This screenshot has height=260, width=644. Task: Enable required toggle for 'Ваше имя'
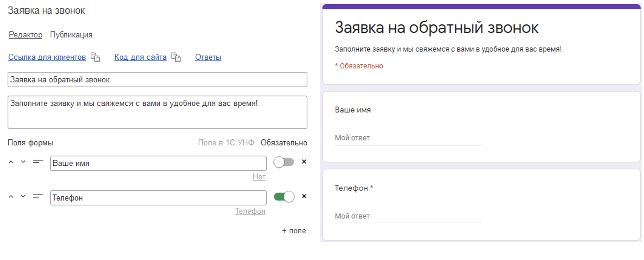284,162
